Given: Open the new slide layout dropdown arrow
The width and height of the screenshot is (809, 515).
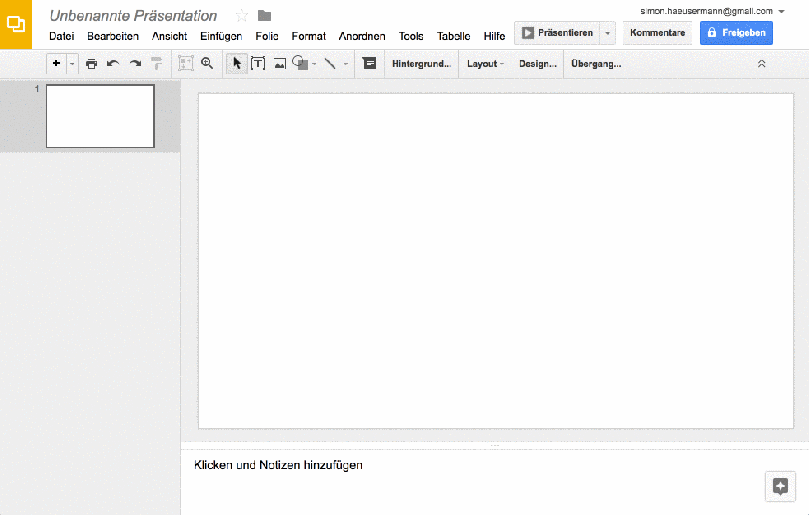Looking at the screenshot, I should tap(72, 63).
